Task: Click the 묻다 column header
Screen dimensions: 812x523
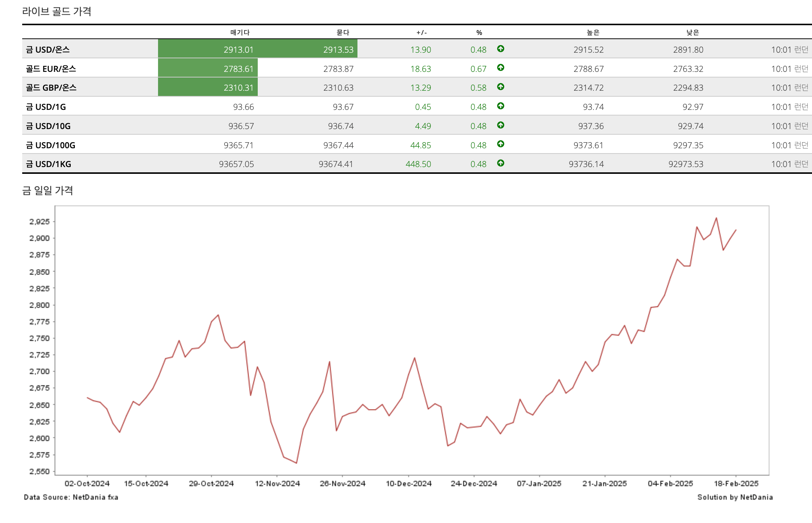Action: [343, 33]
